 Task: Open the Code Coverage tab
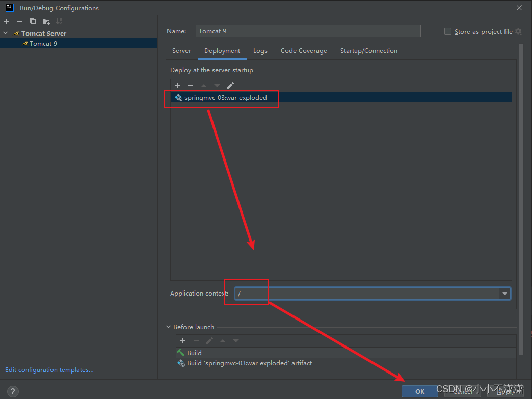coord(304,51)
